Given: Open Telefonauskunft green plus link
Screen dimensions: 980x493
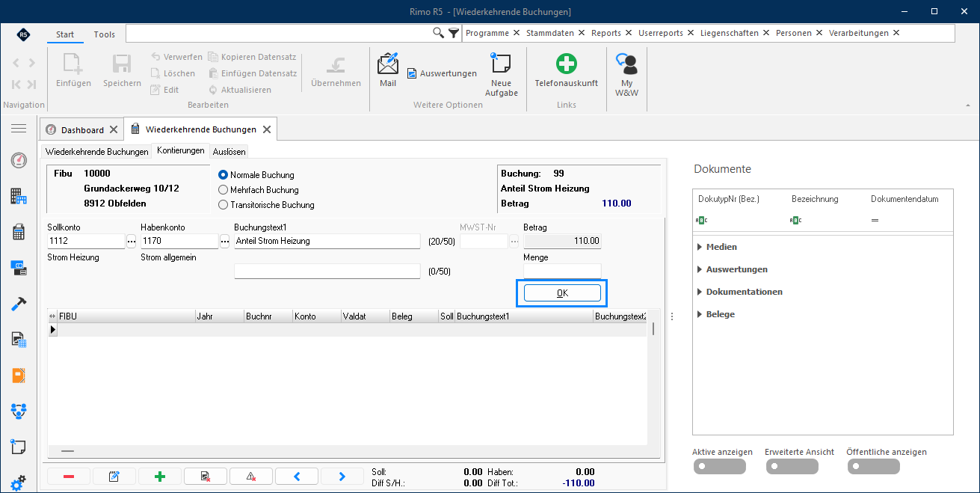Looking at the screenshot, I should tap(566, 64).
